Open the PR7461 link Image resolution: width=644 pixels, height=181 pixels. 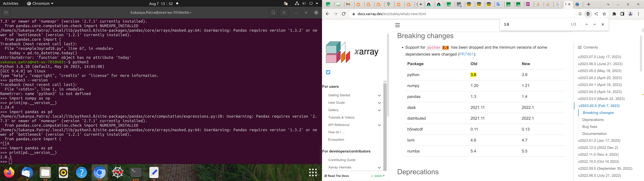tap(466, 54)
